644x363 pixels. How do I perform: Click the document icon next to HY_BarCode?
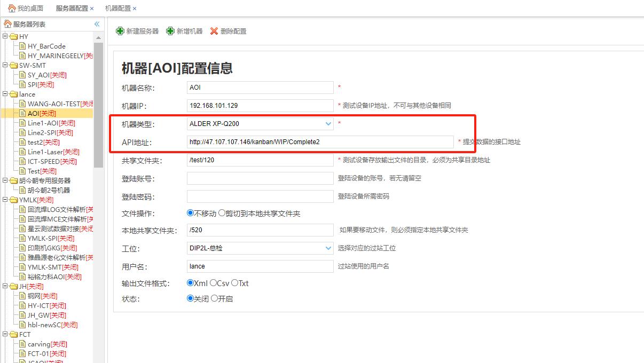[23, 46]
